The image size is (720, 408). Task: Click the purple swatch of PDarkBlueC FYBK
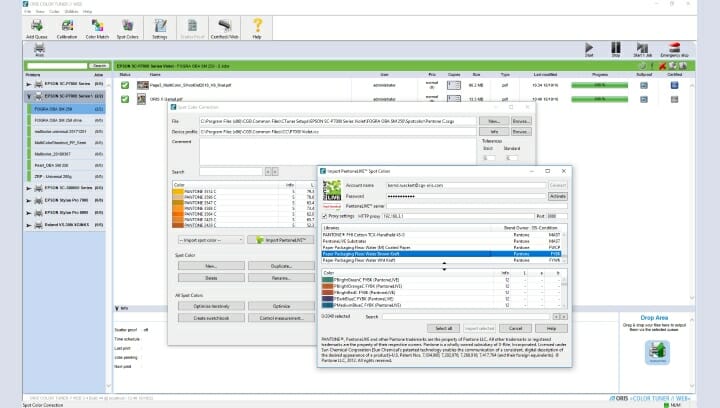click(327, 299)
